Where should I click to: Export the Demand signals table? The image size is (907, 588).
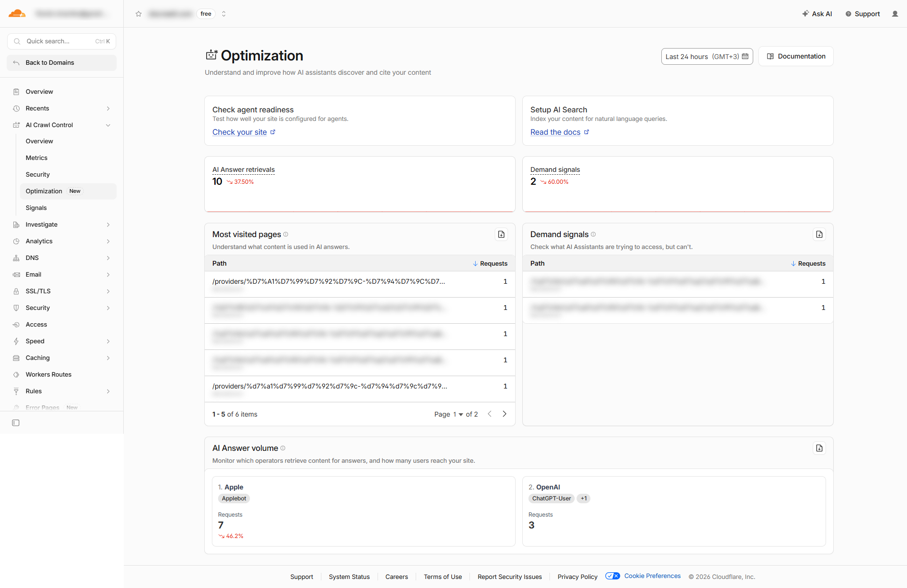point(819,234)
